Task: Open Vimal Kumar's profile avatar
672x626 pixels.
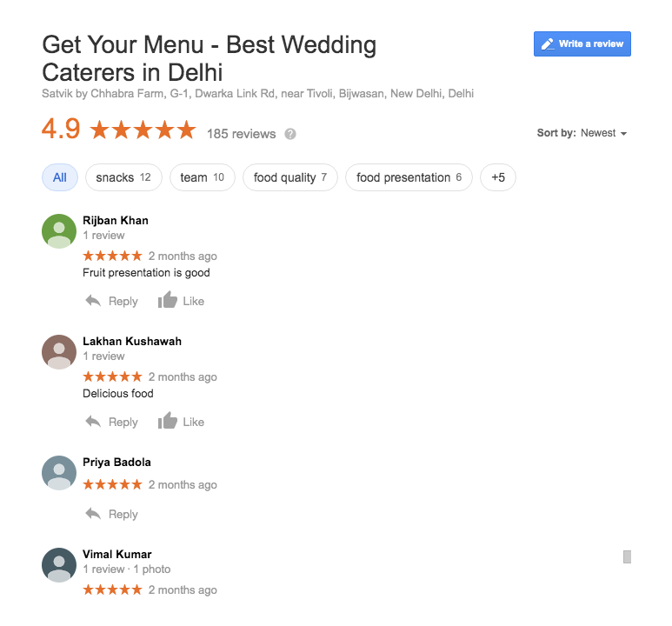Action: tap(59, 564)
